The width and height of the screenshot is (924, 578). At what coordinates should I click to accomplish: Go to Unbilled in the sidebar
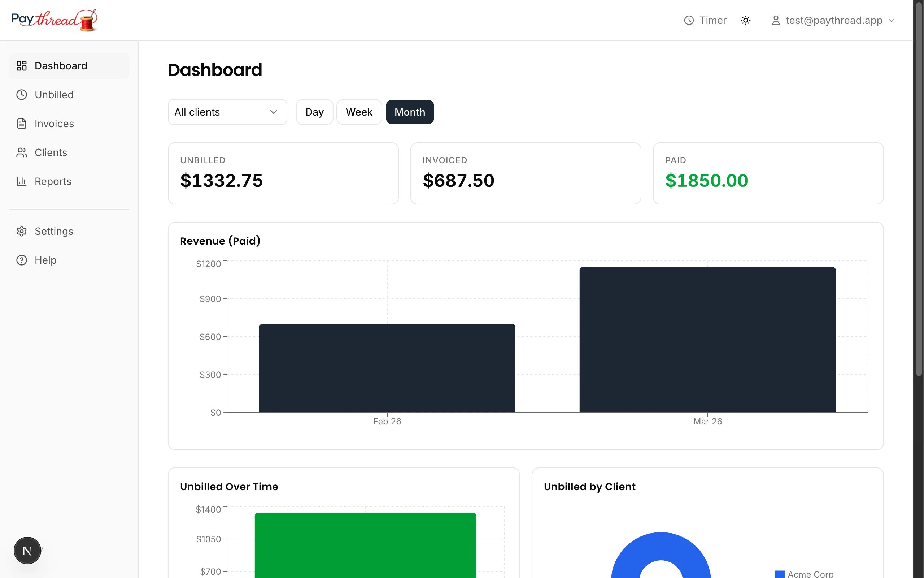[69, 95]
